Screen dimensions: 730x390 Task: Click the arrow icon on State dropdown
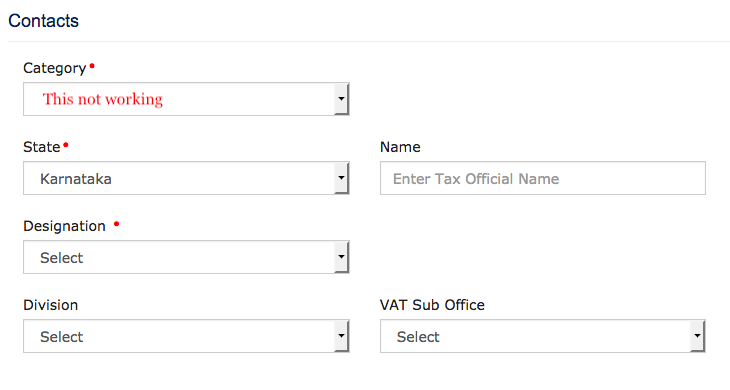[x=341, y=178]
